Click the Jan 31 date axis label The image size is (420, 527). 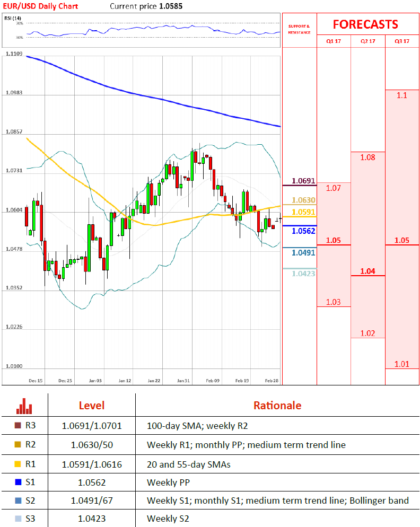click(183, 381)
